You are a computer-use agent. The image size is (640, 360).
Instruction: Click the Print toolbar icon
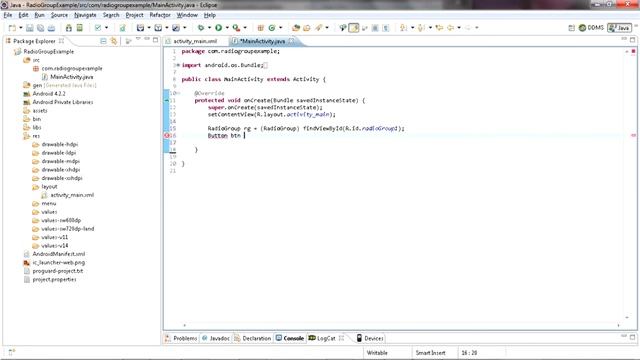51,28
